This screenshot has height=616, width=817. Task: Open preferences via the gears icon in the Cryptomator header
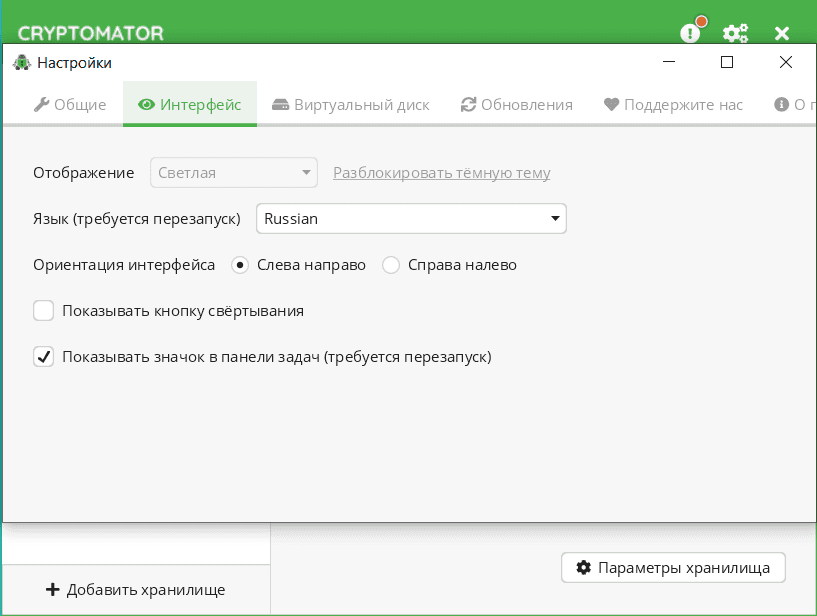pos(735,33)
